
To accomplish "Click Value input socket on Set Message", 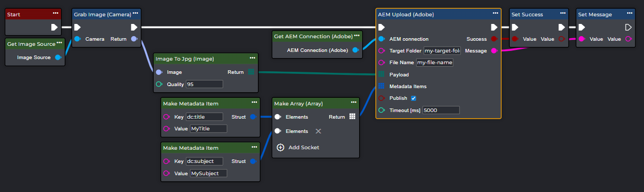I will [582, 39].
